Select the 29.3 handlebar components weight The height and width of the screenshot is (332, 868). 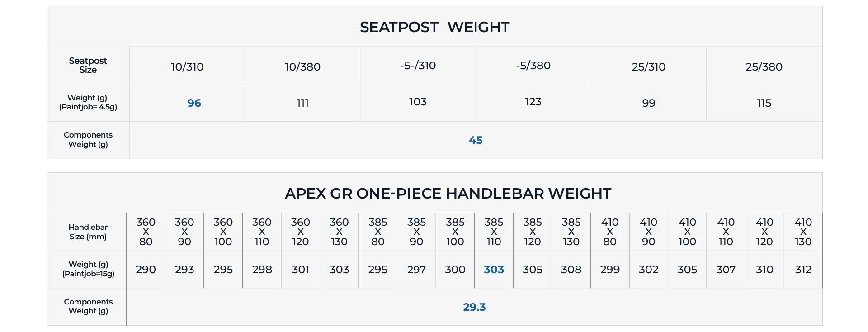474,307
